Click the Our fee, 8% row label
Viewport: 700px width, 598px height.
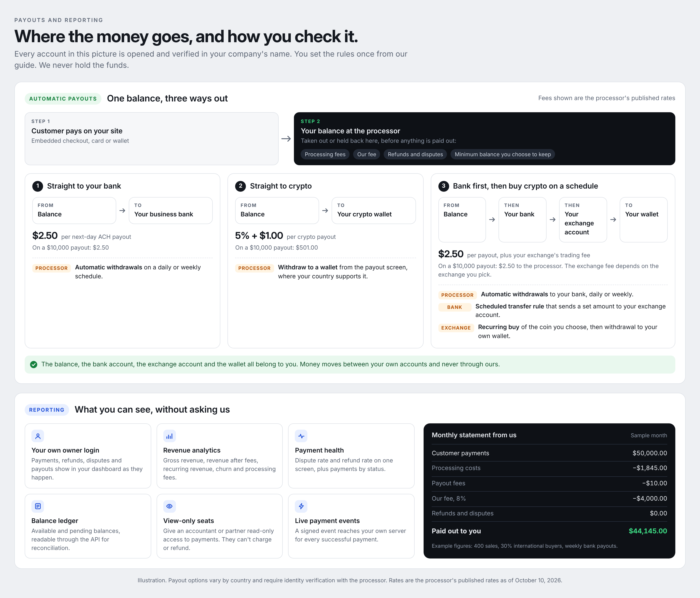click(449, 499)
